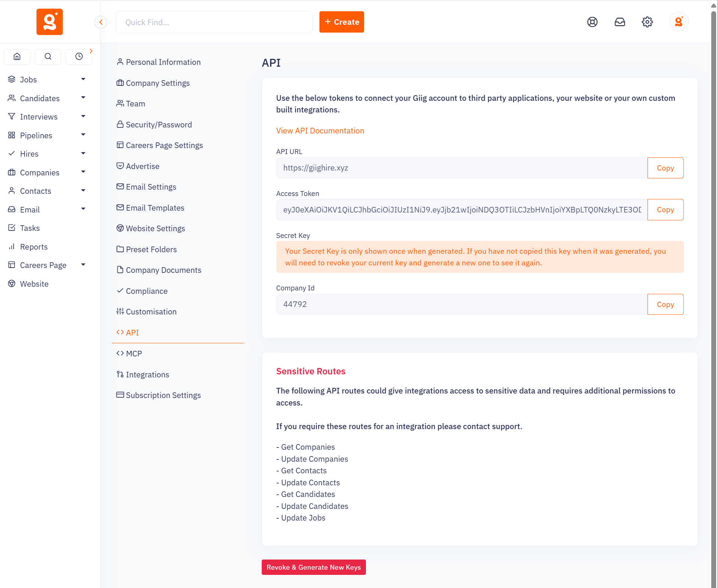Expand the Interviews menu arrow
The height and width of the screenshot is (588, 718).
click(83, 116)
